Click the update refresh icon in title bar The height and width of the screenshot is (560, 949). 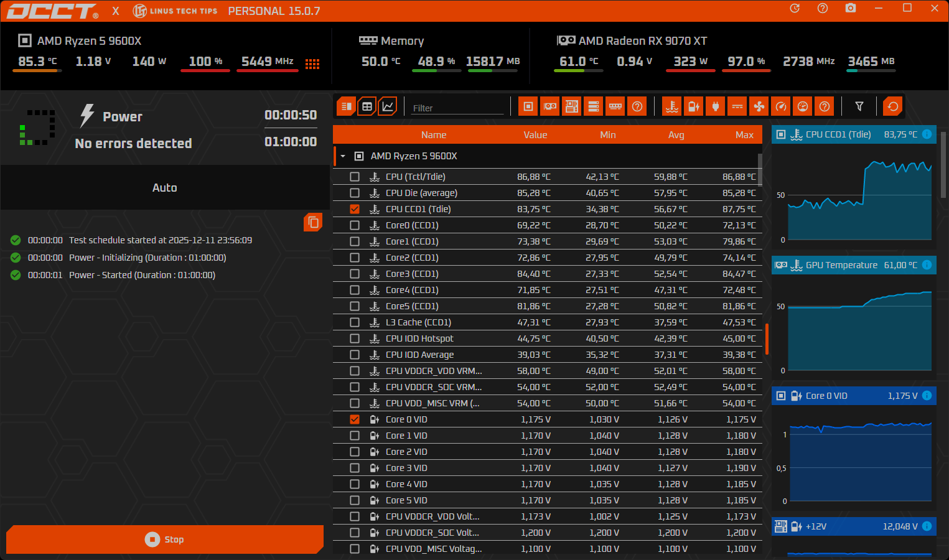795,8
